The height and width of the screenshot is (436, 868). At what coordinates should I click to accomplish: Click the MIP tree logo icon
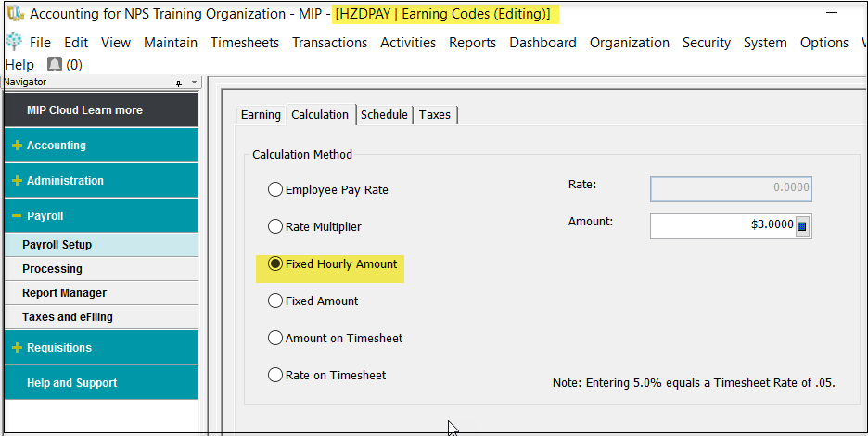[x=14, y=43]
